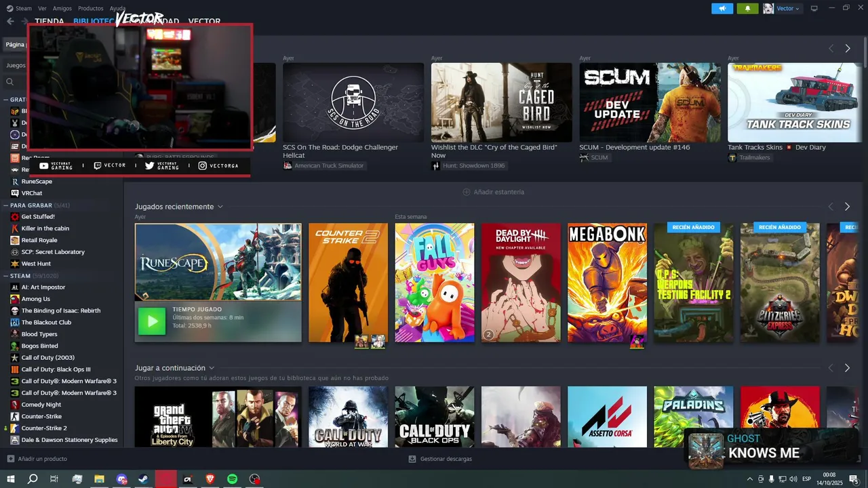
Task: Open the Megabonk cover art
Action: (607, 283)
